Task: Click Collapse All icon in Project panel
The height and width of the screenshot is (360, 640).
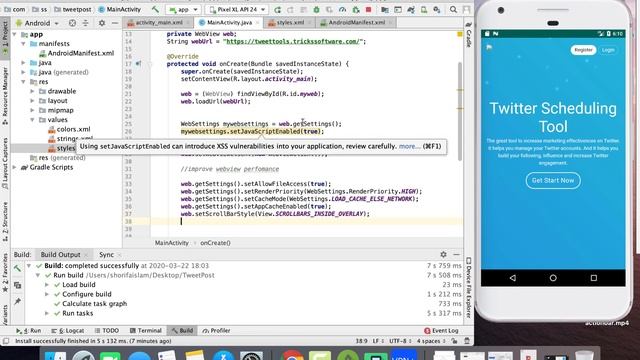Action: pyautogui.click(x=86, y=23)
